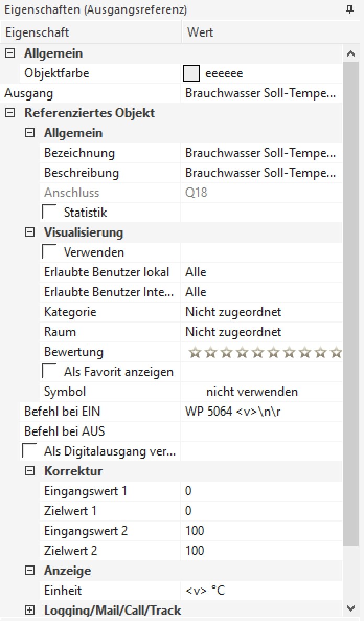The height and width of the screenshot is (621, 364).
Task: Expand the Logging/Mail/Call/Track section
Action: [29, 610]
